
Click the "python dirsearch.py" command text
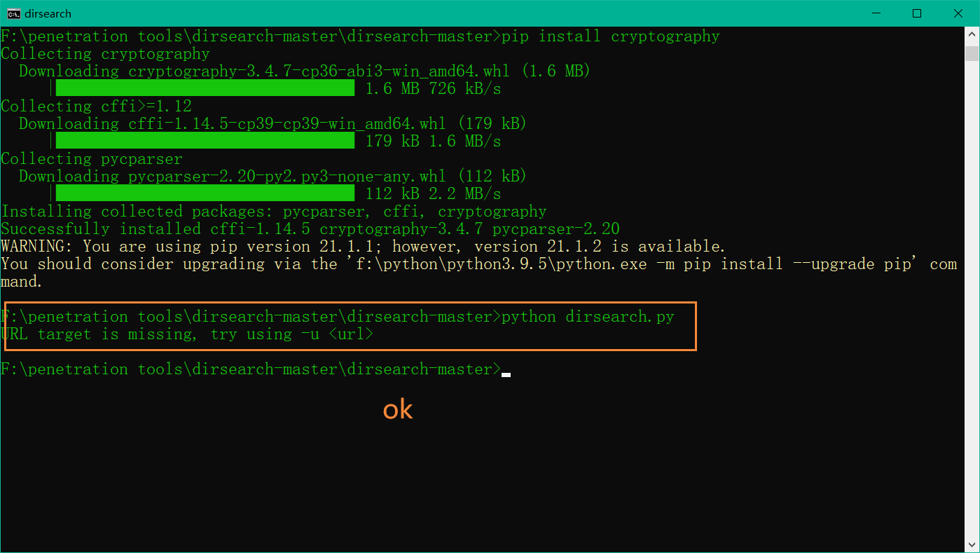pyautogui.click(x=588, y=317)
